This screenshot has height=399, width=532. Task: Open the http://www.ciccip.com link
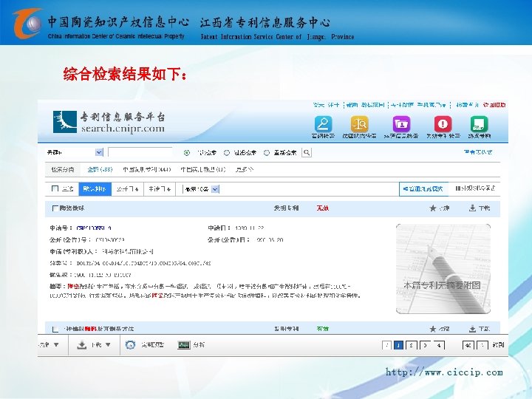pos(444,372)
